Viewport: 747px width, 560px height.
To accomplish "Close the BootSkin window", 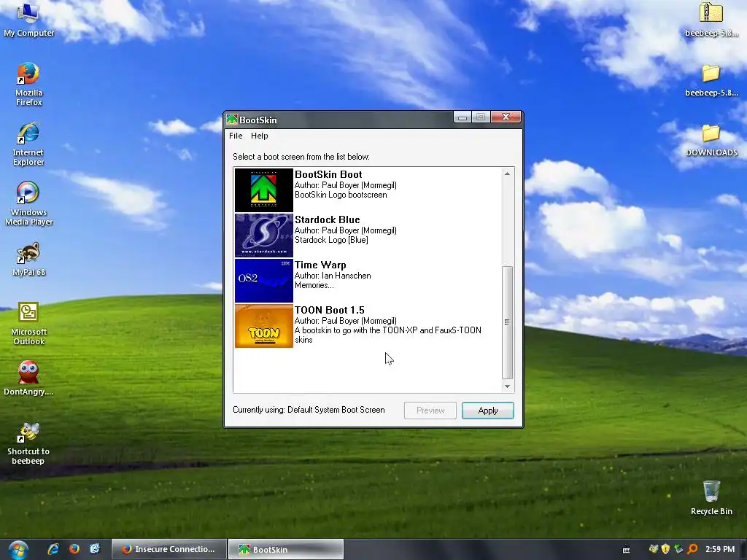I will tap(506, 117).
